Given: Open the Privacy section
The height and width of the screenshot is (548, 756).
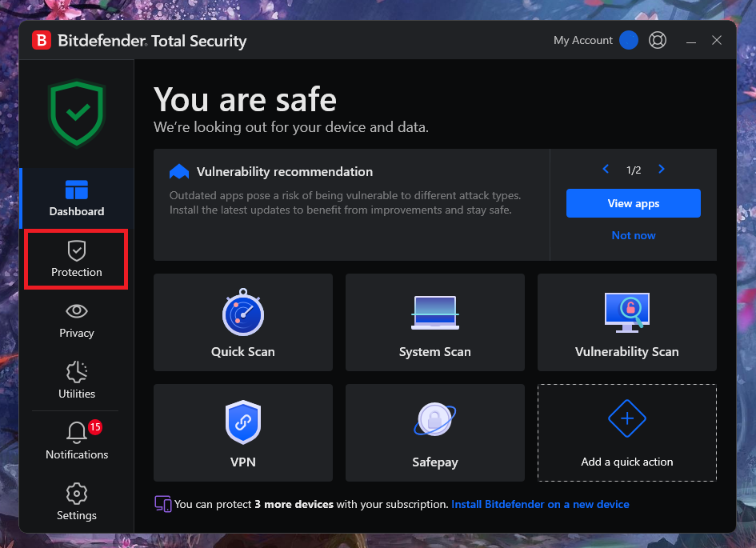Looking at the screenshot, I should [77, 321].
